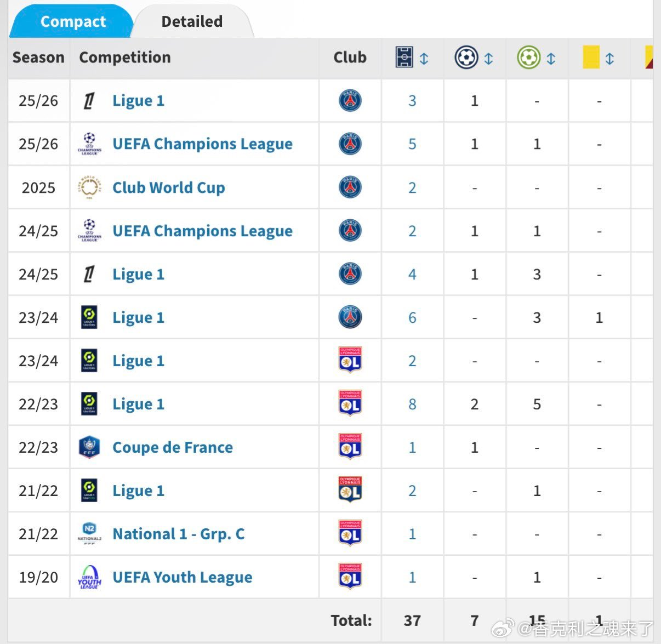Switch to the Detailed tab
This screenshot has height=644, width=661.
click(192, 21)
